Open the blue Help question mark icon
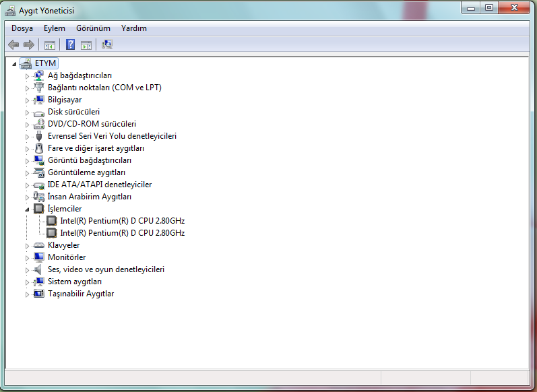This screenshot has width=537, height=392. (x=70, y=44)
